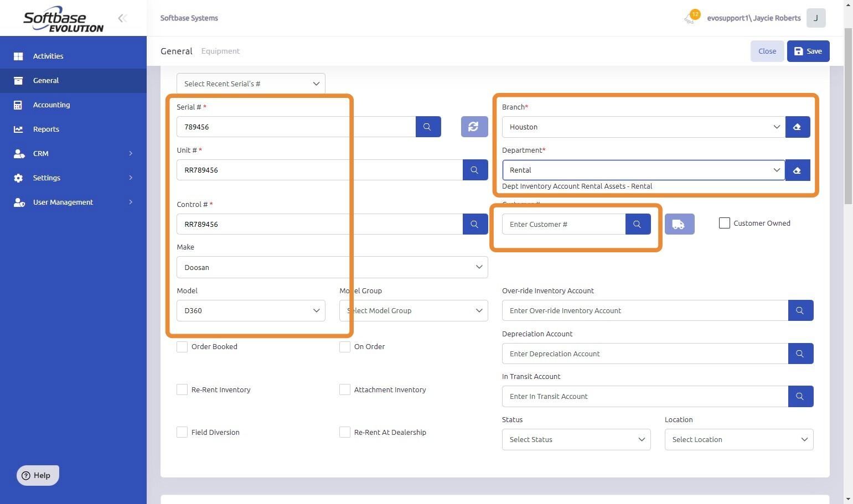Image resolution: width=853 pixels, height=504 pixels.
Task: Open the Select Location dropdown
Action: pos(739,439)
